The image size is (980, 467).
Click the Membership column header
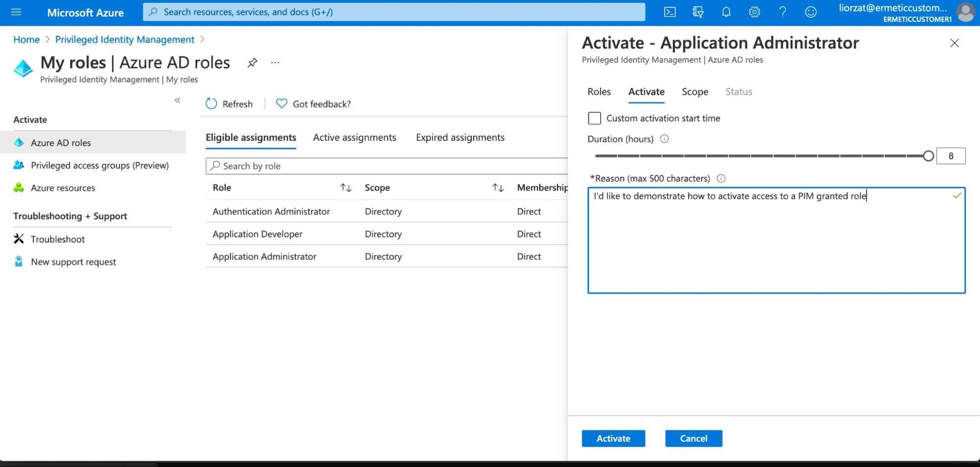[x=542, y=188]
